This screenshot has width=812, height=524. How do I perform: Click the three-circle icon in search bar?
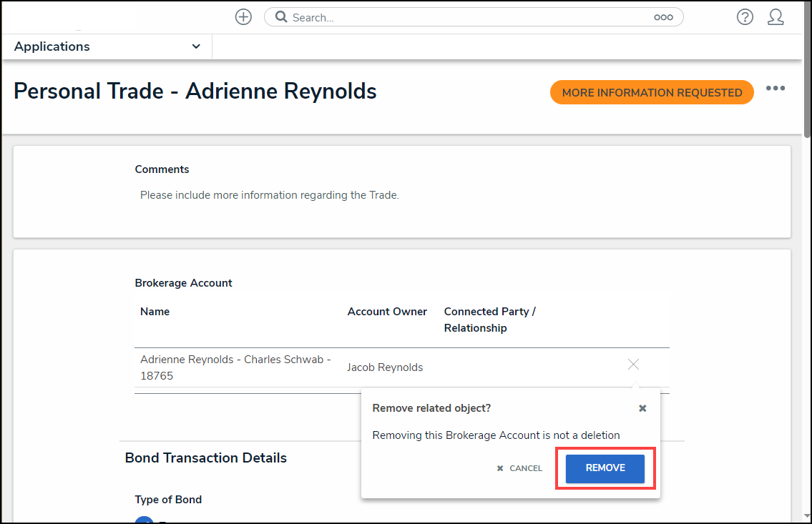(x=663, y=17)
